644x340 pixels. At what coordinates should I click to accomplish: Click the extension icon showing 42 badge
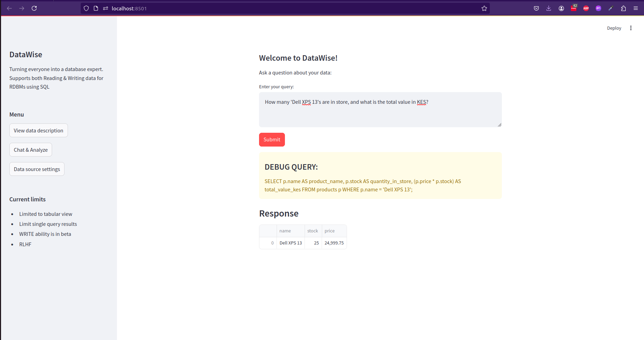click(573, 8)
